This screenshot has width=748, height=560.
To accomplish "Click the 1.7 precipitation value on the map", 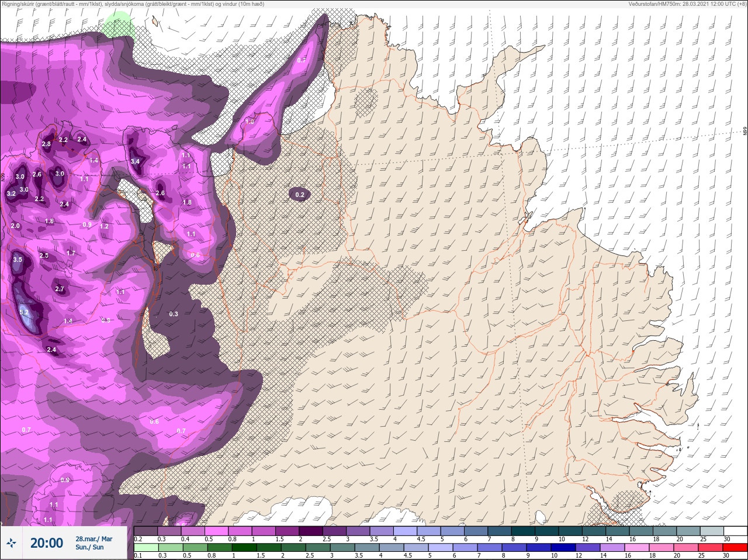I will pyautogui.click(x=71, y=253).
